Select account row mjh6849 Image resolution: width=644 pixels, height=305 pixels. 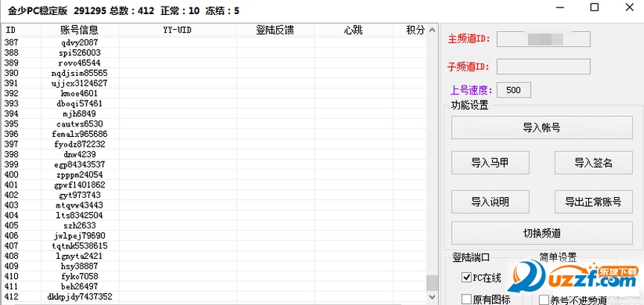click(214, 114)
